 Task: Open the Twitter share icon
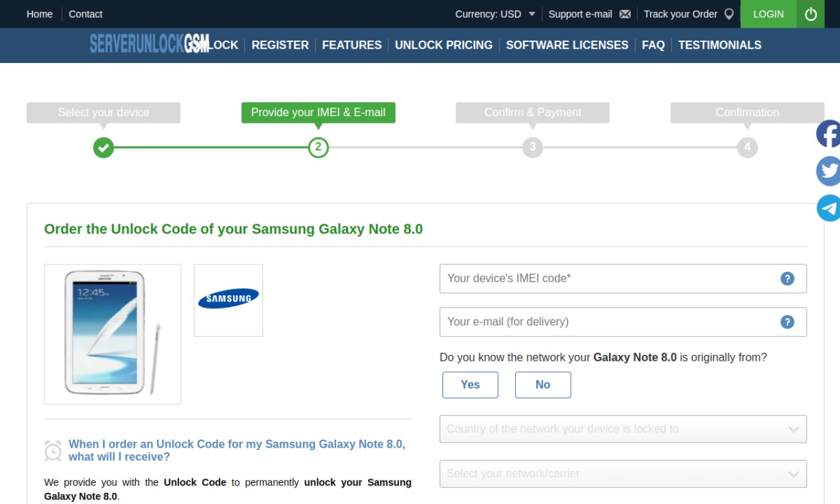828,171
